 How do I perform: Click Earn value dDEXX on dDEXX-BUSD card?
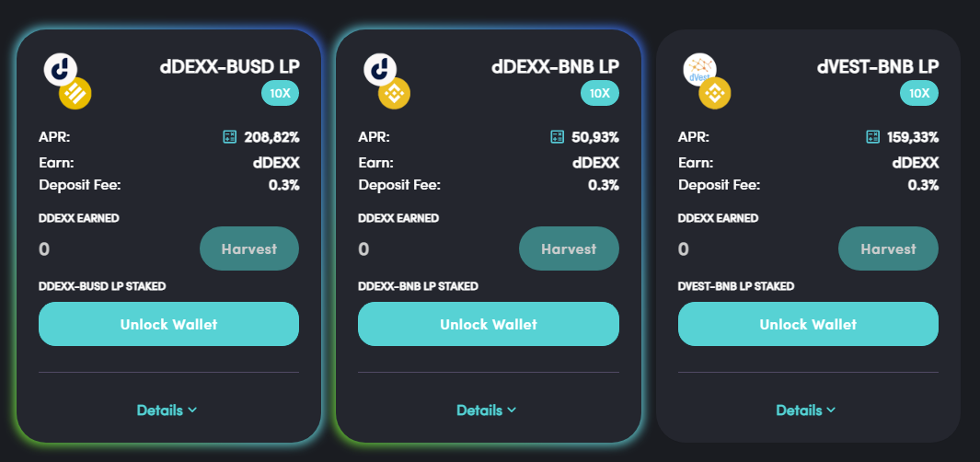click(x=276, y=163)
